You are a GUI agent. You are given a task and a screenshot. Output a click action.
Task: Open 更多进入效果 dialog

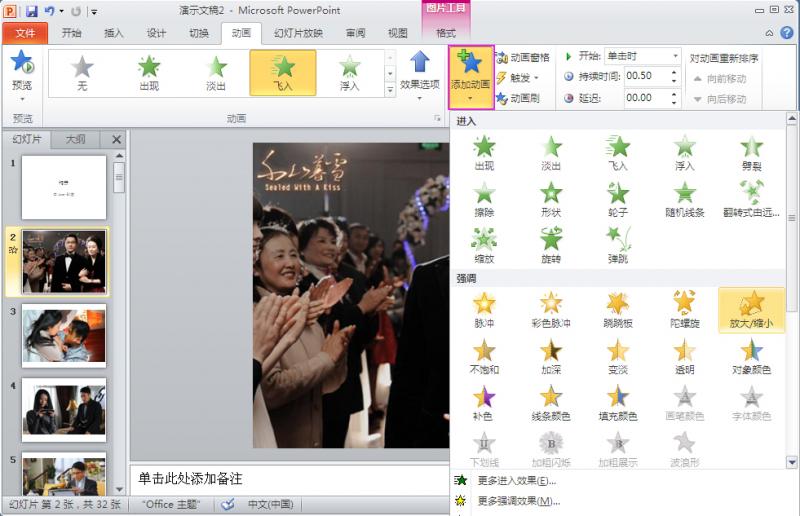pos(516,481)
